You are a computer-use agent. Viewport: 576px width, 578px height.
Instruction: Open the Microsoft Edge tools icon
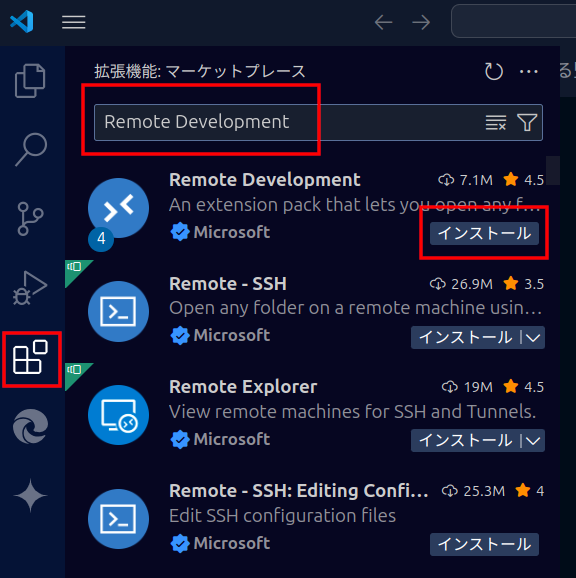[31, 426]
